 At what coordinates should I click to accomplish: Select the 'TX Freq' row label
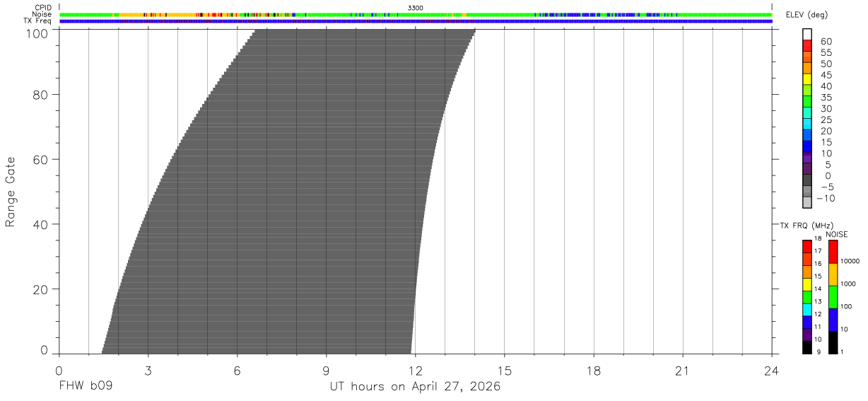click(37, 21)
